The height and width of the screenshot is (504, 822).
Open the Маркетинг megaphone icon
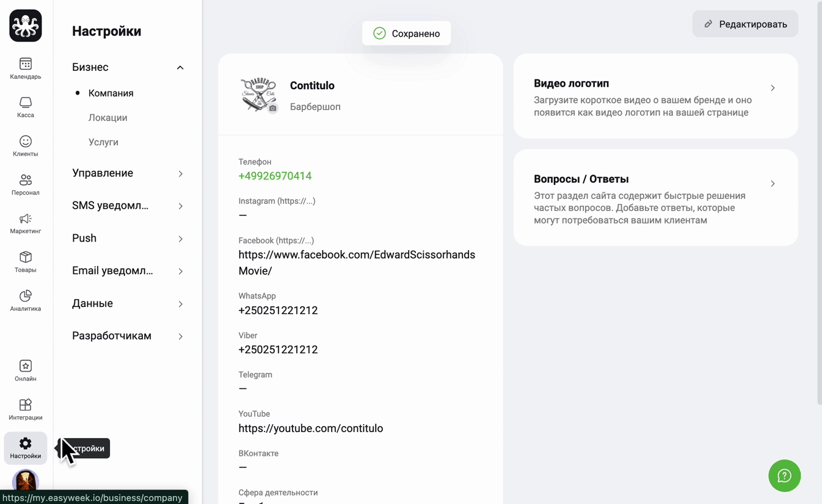(x=26, y=218)
